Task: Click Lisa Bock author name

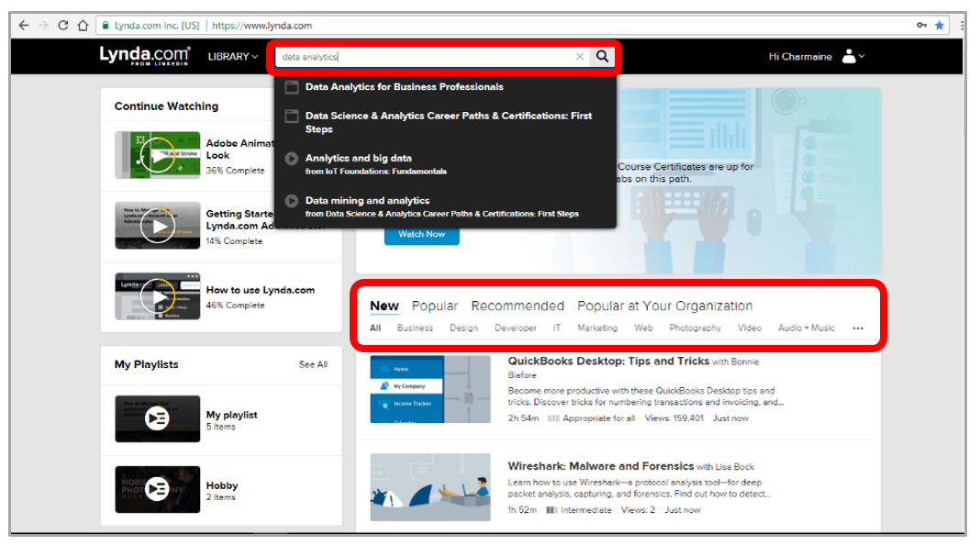Action: pos(734,467)
